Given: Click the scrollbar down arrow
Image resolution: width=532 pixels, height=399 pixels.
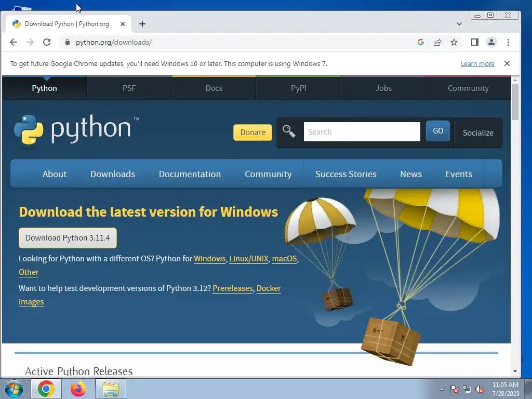Looking at the screenshot, I should click(515, 371).
